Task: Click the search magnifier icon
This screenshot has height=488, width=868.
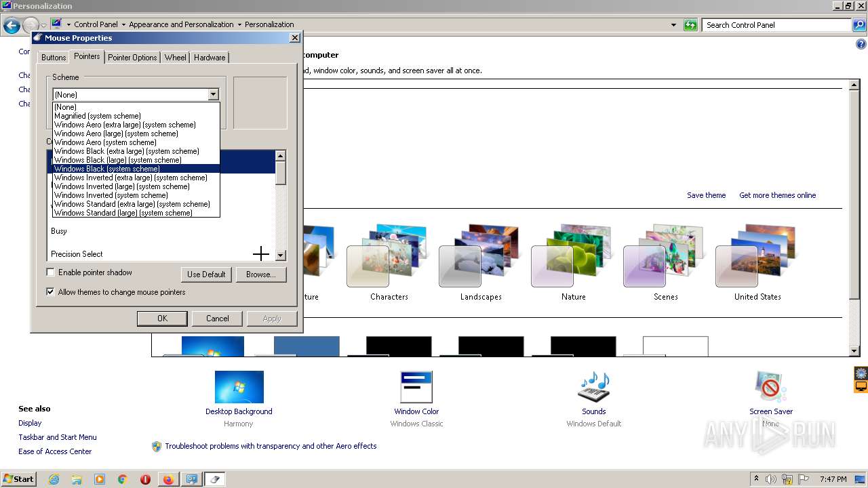Action: coord(859,25)
